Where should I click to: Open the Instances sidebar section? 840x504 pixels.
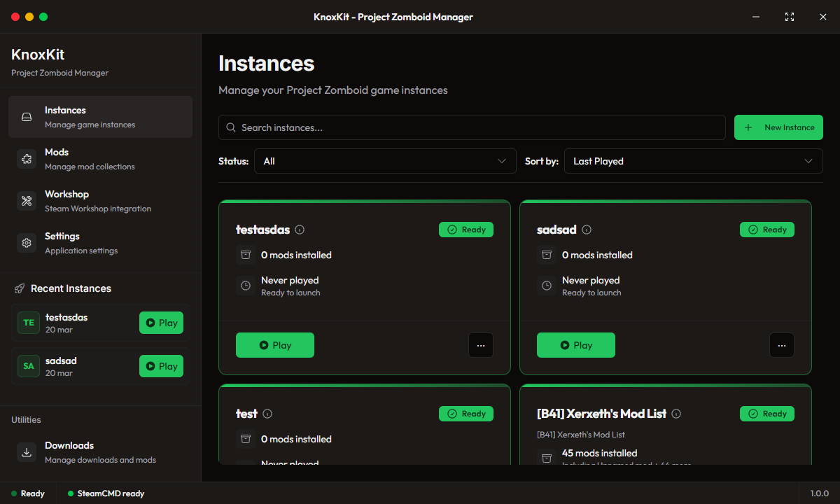100,117
